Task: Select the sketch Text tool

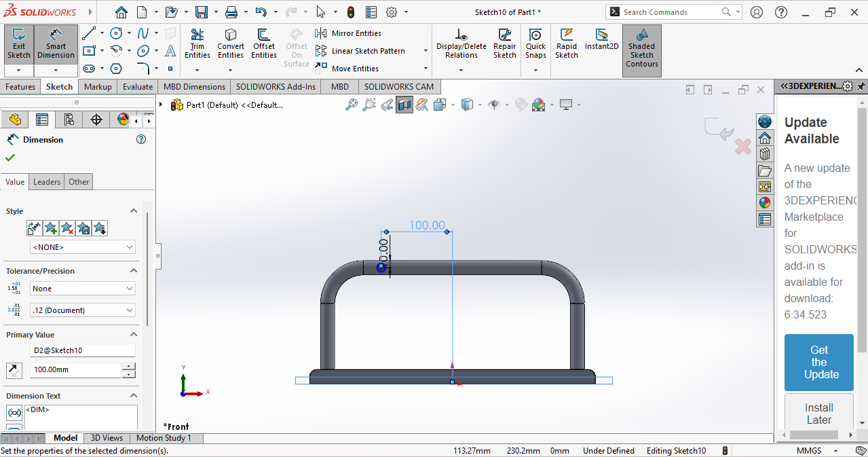Action: pos(170,50)
